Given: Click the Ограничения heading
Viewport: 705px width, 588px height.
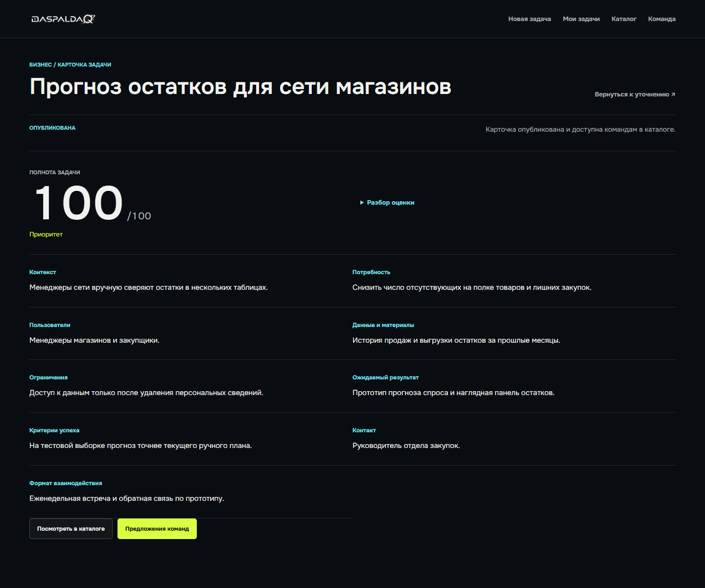Looking at the screenshot, I should 48,377.
